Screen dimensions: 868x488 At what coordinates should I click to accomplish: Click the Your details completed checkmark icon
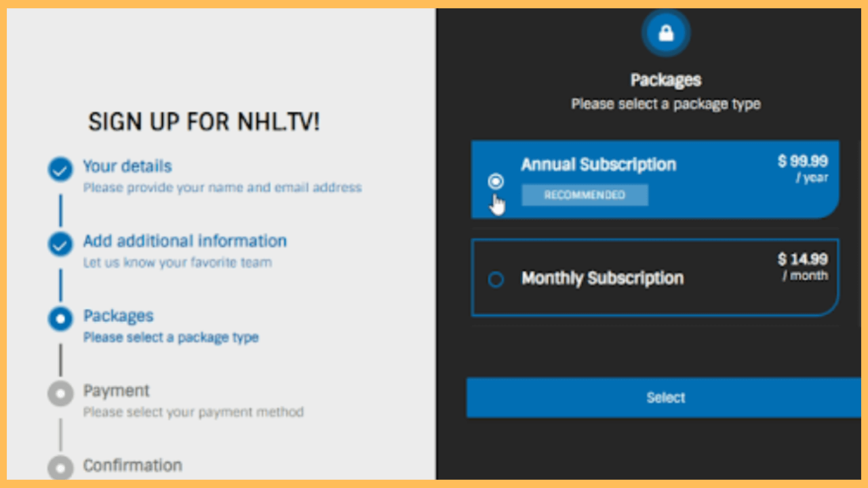(x=60, y=169)
